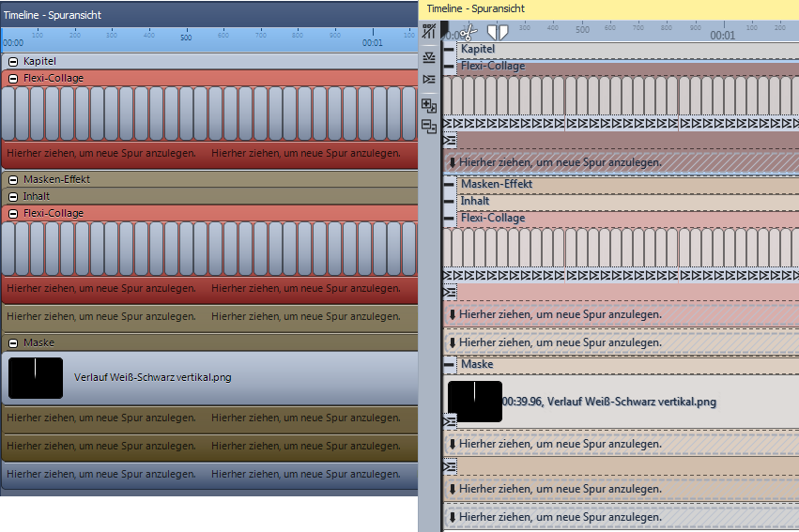Image resolution: width=799 pixels, height=532 pixels.
Task: Click the third icon in right timeline sidebar
Action: [429, 79]
